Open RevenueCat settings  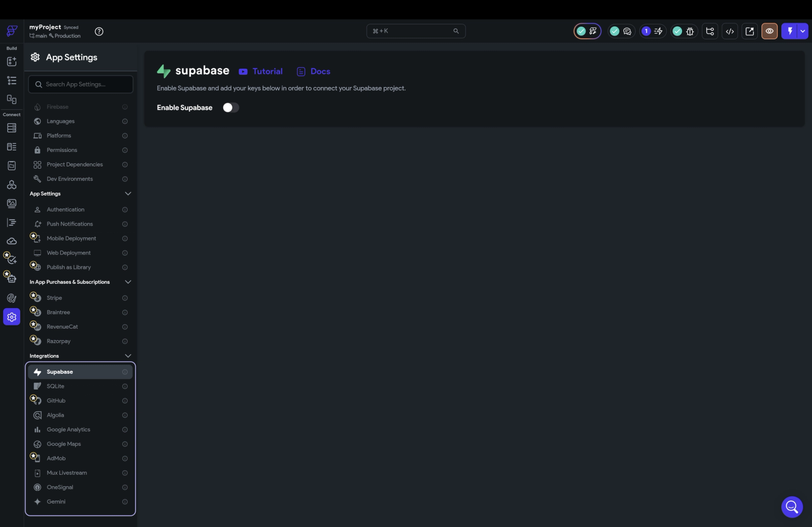coord(80,327)
